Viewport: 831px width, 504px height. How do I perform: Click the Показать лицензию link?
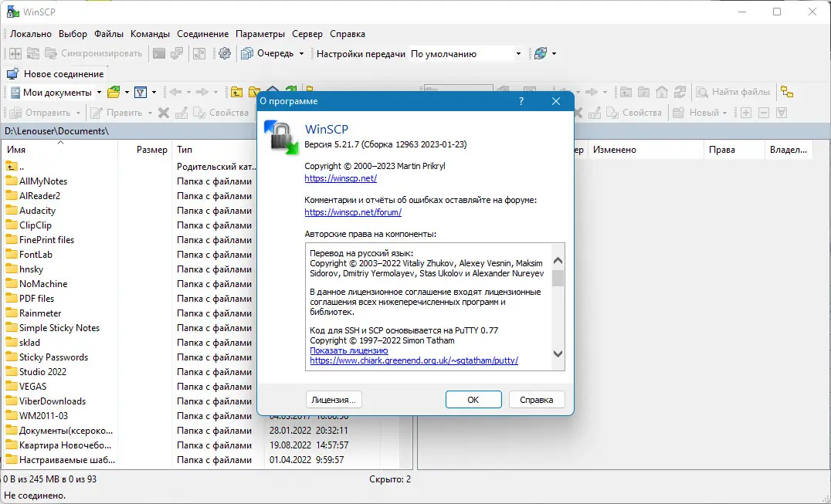coord(349,350)
